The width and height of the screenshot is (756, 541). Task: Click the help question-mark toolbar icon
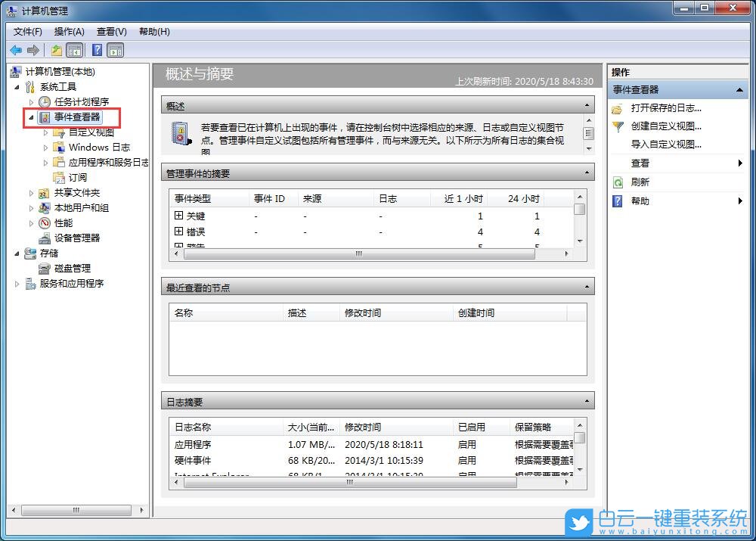pos(96,50)
